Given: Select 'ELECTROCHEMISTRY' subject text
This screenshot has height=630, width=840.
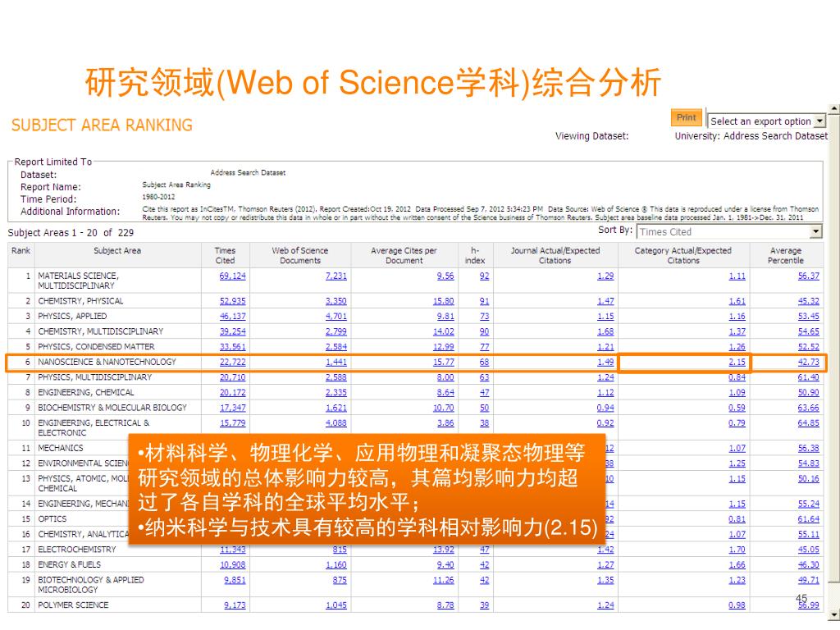Looking at the screenshot, I should coord(76,550).
